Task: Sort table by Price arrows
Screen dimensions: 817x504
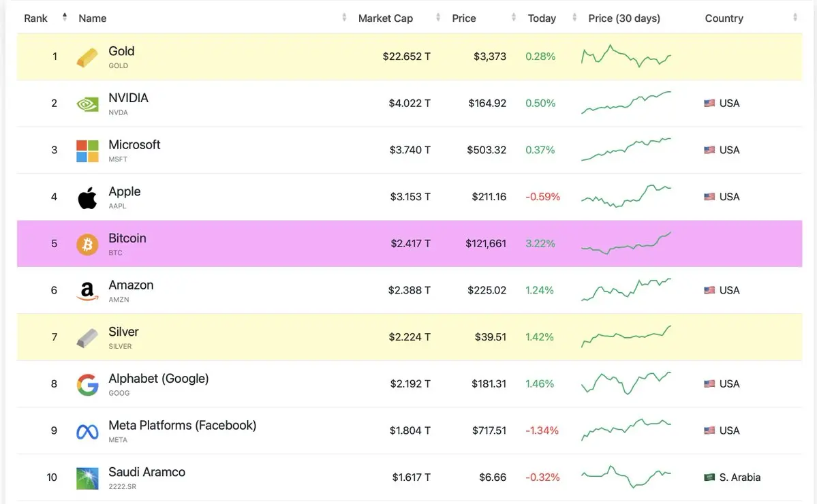Action: tap(514, 17)
